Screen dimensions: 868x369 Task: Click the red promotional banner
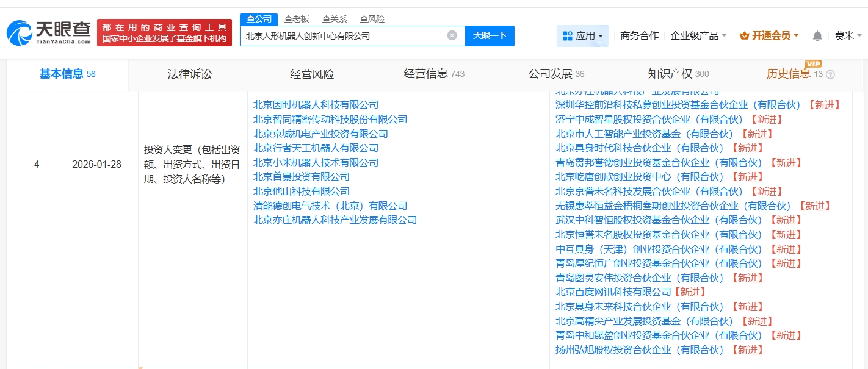(x=164, y=33)
